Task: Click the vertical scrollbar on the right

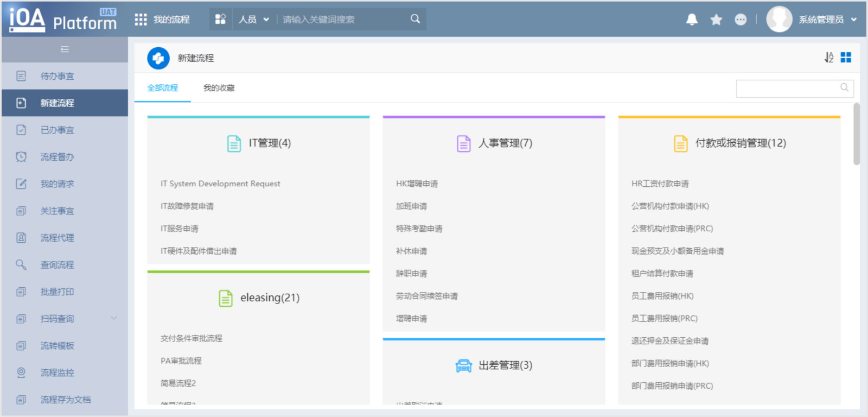Action: point(857,134)
